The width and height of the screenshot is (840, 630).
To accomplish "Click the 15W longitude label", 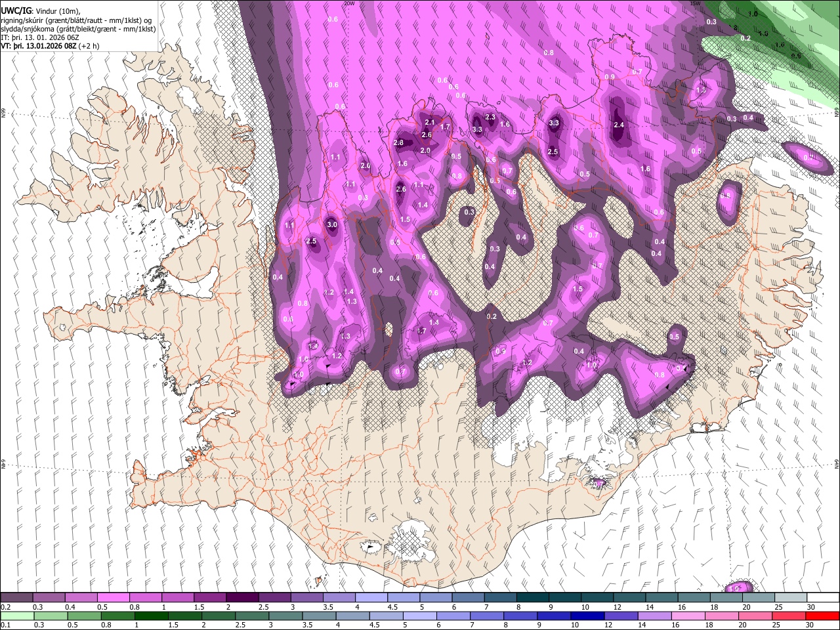I will 696,3.
